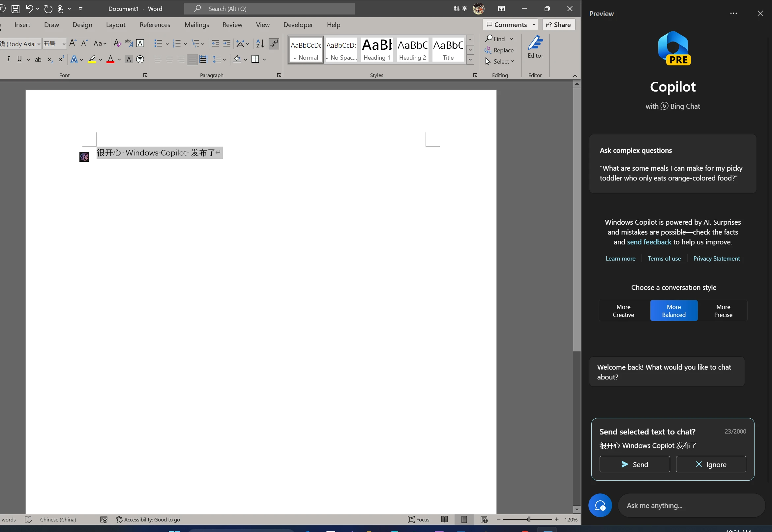This screenshot has width=772, height=532.
Task: Click the References menu tab
Action: click(x=155, y=25)
